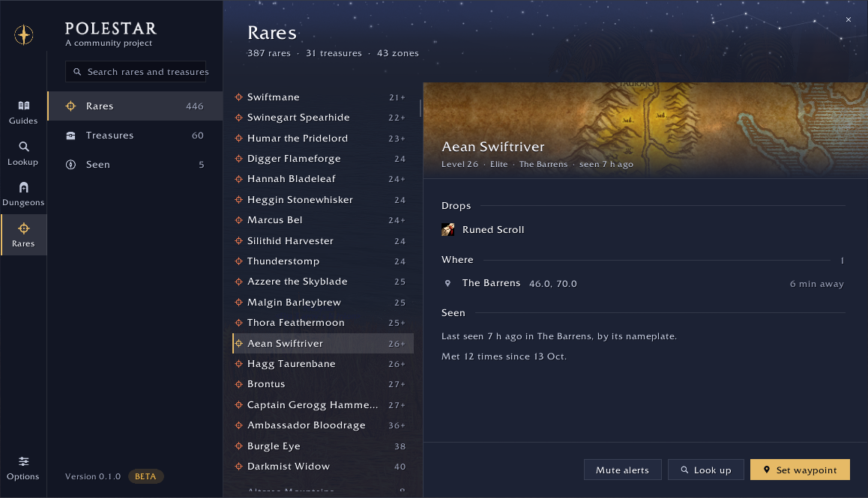
Task: Click crosshair icon beside Digger Flameforge
Action: point(238,158)
